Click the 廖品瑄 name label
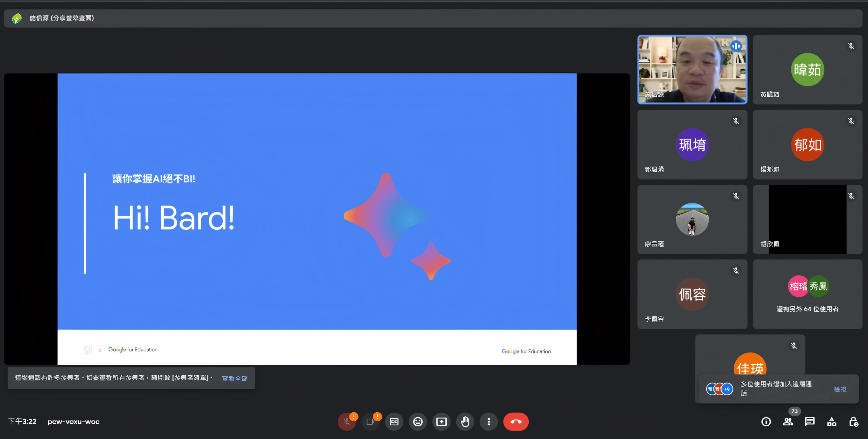Image resolution: width=868 pixels, height=439 pixels. pos(654,244)
